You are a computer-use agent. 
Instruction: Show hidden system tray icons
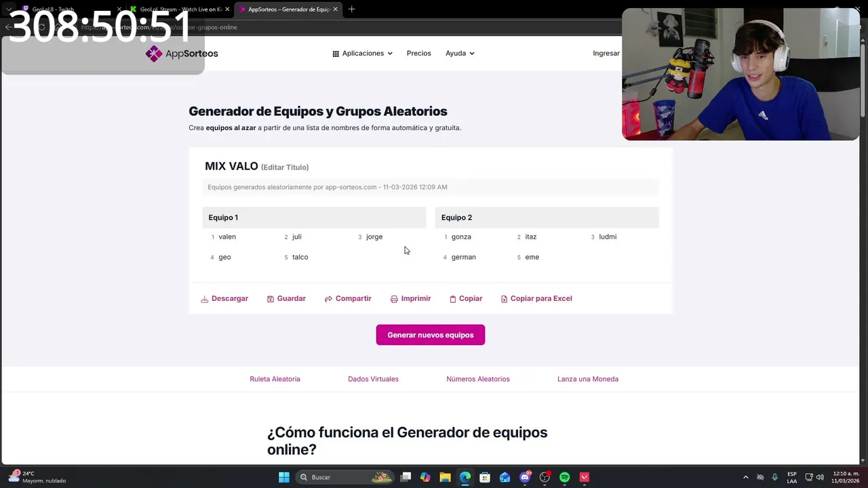(x=746, y=477)
